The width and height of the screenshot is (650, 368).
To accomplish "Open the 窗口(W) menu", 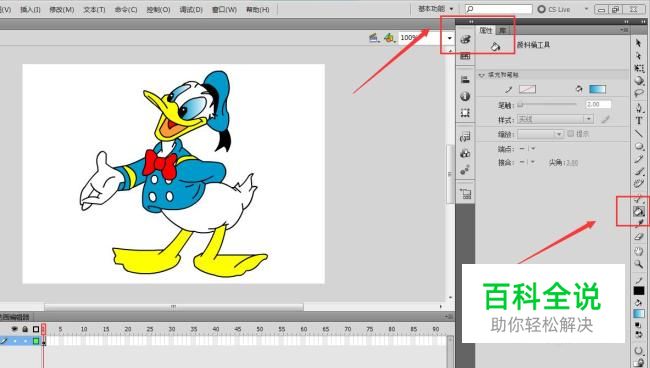I will coord(224,9).
